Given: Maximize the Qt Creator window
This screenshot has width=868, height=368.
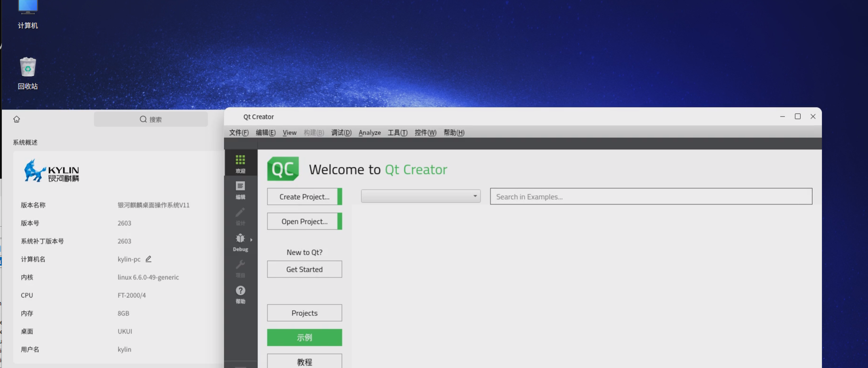Looking at the screenshot, I should tap(798, 117).
